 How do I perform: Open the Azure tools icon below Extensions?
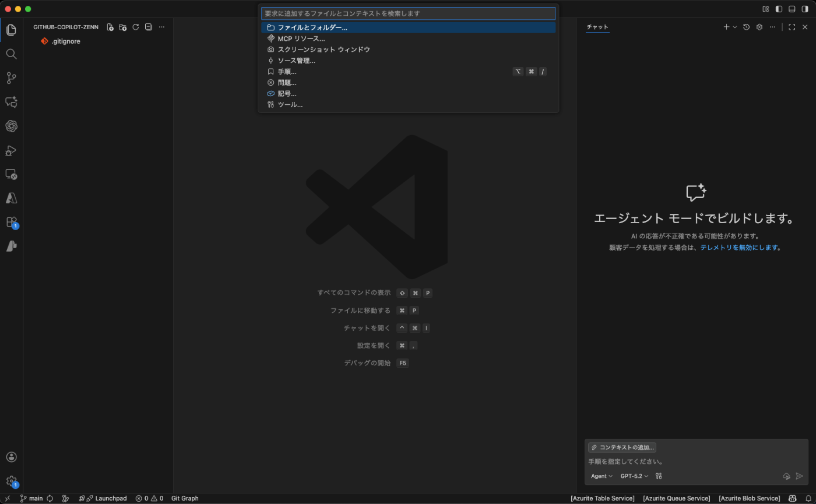click(11, 246)
